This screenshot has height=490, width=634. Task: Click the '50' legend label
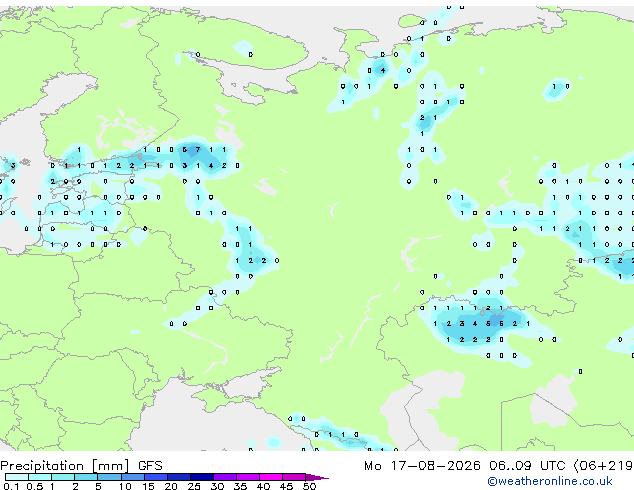pos(309,486)
